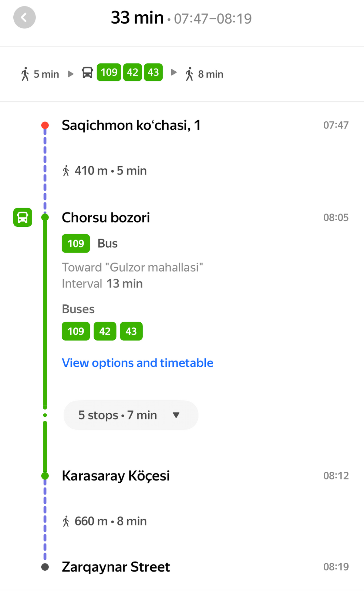Tap the Saqichmon ko'chasi, 1 starting address
This screenshot has height=594, width=364.
click(131, 125)
